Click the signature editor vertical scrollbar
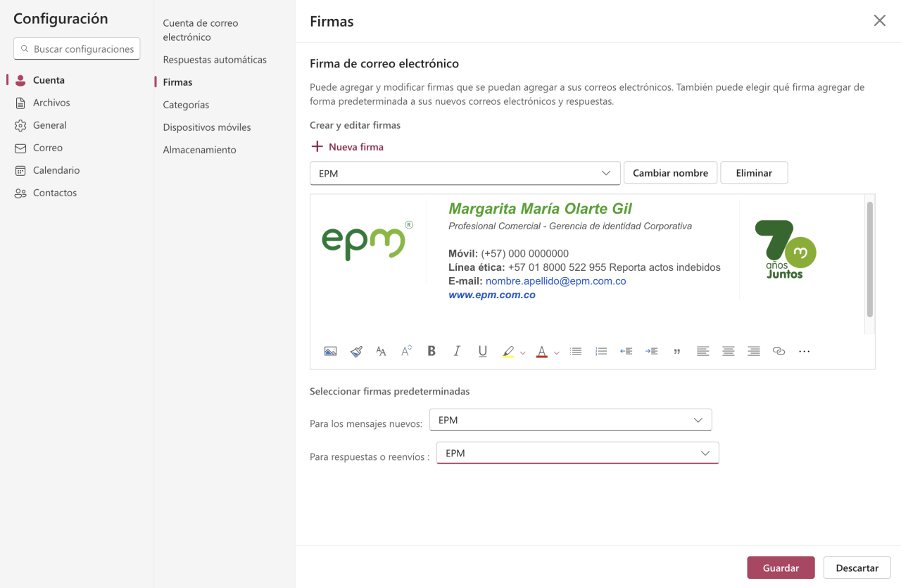 pos(870,259)
